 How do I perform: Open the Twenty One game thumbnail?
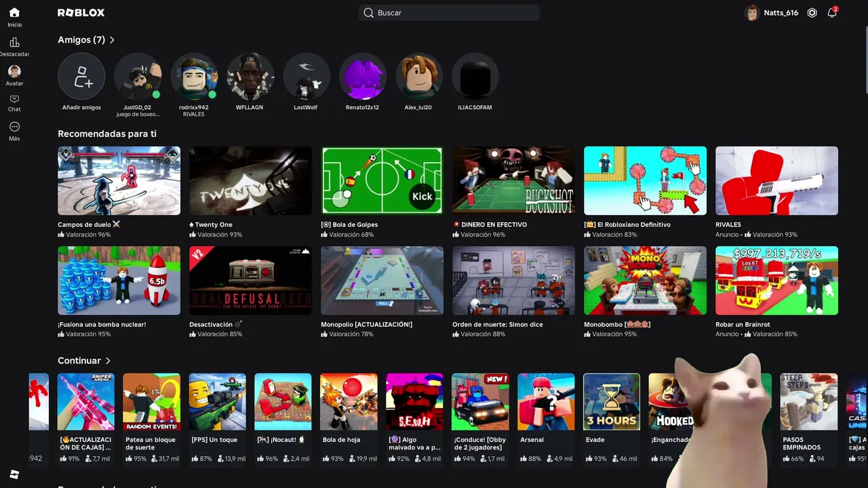[251, 181]
